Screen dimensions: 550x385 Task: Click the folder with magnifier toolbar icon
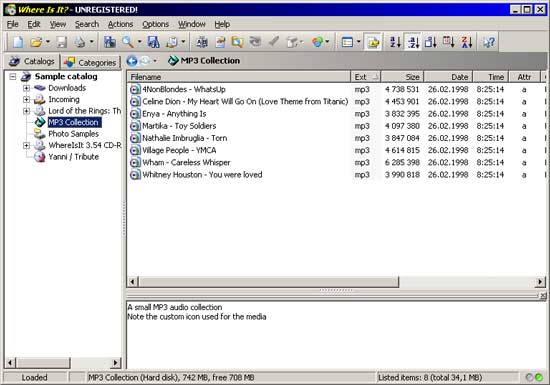[x=237, y=42]
